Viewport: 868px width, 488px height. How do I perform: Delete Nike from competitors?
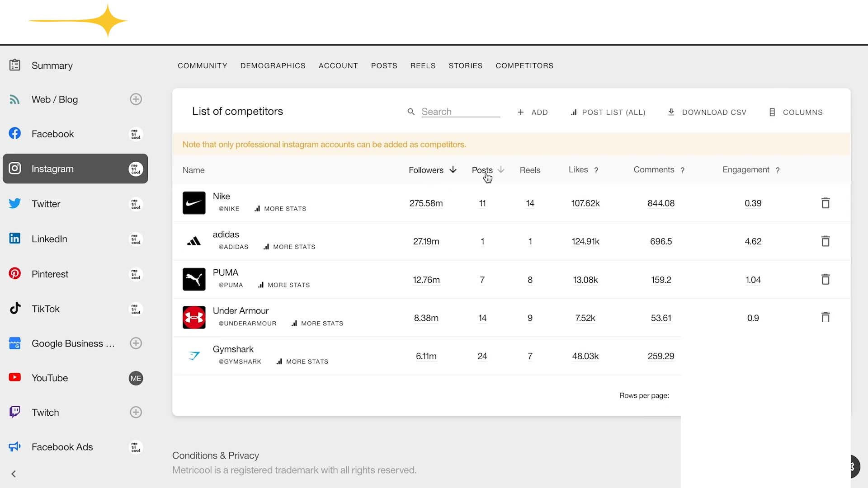826,203
